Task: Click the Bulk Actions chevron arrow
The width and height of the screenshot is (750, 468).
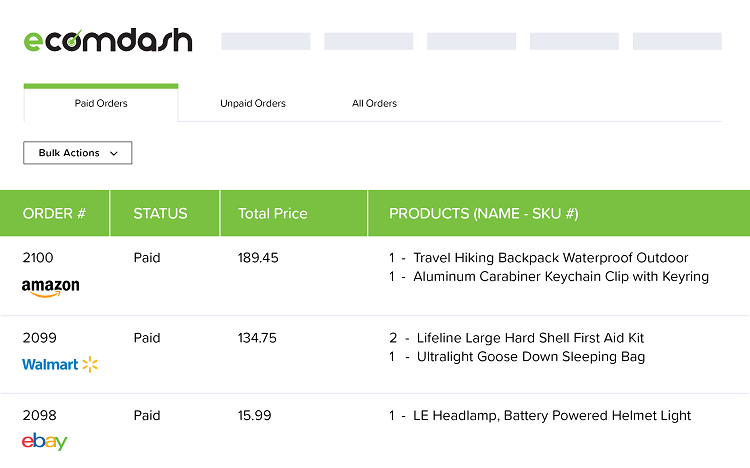Action: click(x=114, y=154)
